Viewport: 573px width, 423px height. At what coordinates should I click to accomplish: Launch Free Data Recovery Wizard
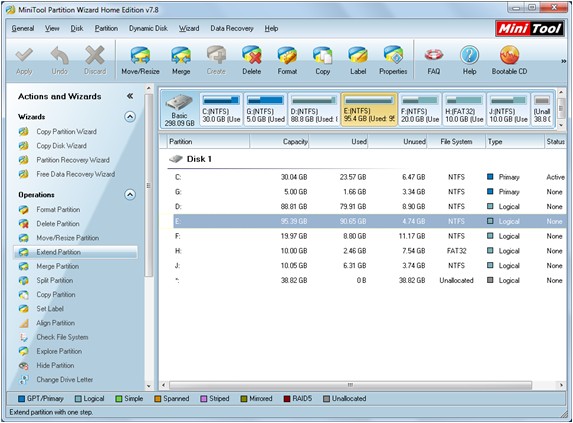tap(76, 174)
